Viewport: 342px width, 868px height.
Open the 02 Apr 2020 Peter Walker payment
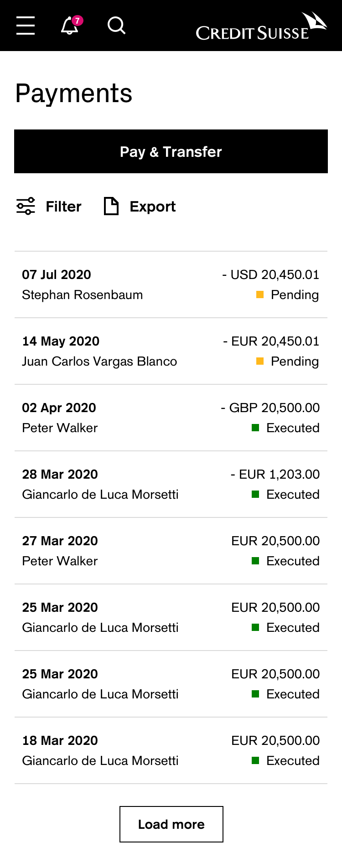(171, 418)
